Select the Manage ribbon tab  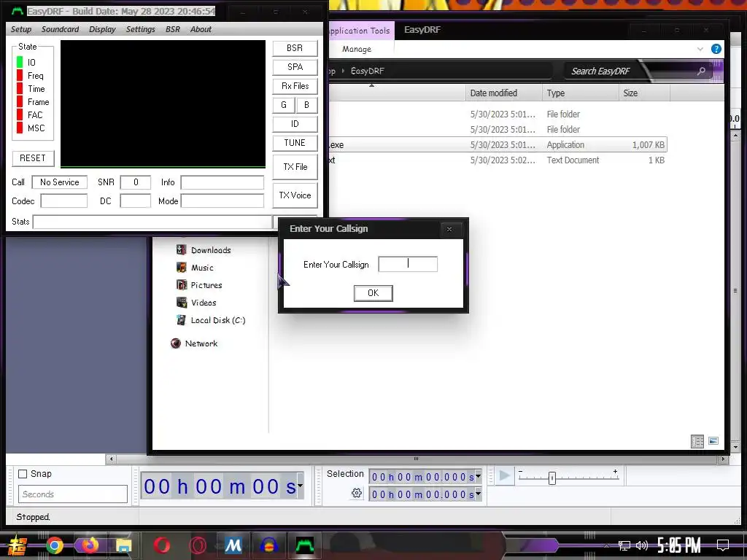(357, 49)
